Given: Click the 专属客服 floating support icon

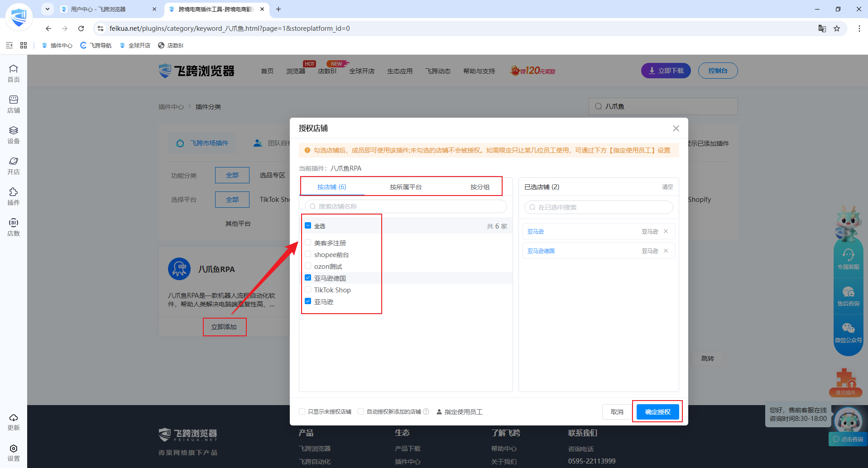Looking at the screenshot, I should tap(849, 259).
